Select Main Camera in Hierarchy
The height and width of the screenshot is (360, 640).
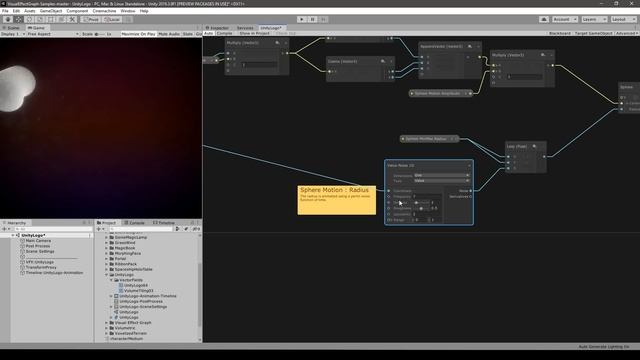(38, 241)
